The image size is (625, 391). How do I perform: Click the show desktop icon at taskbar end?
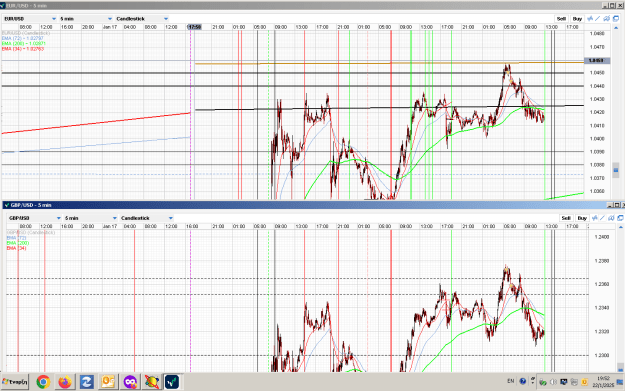tap(620, 382)
